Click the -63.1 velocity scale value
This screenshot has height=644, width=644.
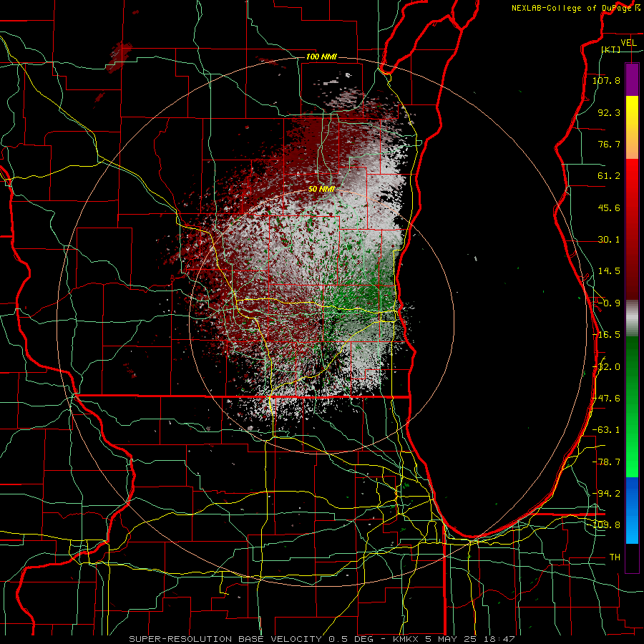pos(606,430)
